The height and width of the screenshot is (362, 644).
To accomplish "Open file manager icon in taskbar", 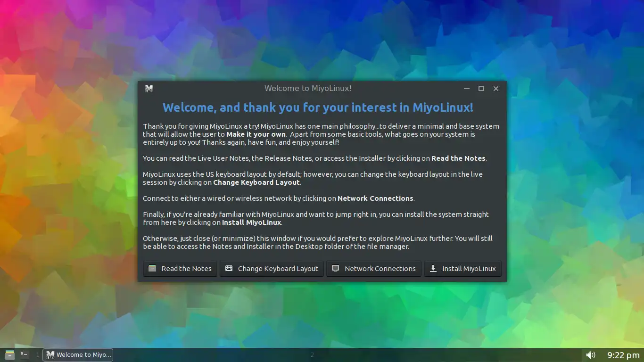I will click(x=10, y=354).
